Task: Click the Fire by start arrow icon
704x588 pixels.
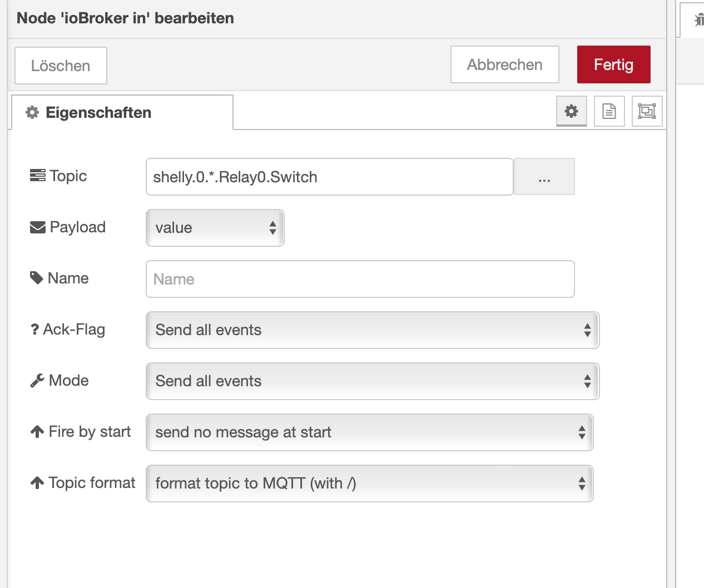Action: (37, 432)
